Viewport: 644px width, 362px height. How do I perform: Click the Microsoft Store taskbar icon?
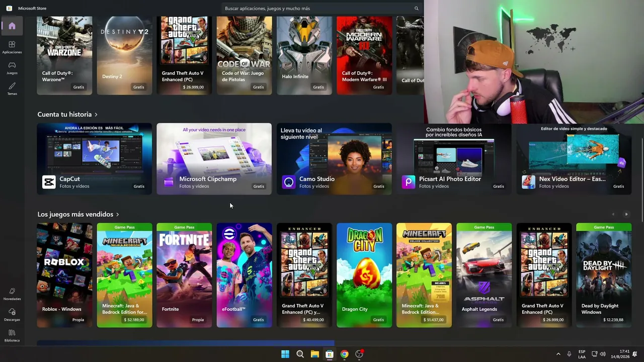(x=330, y=354)
